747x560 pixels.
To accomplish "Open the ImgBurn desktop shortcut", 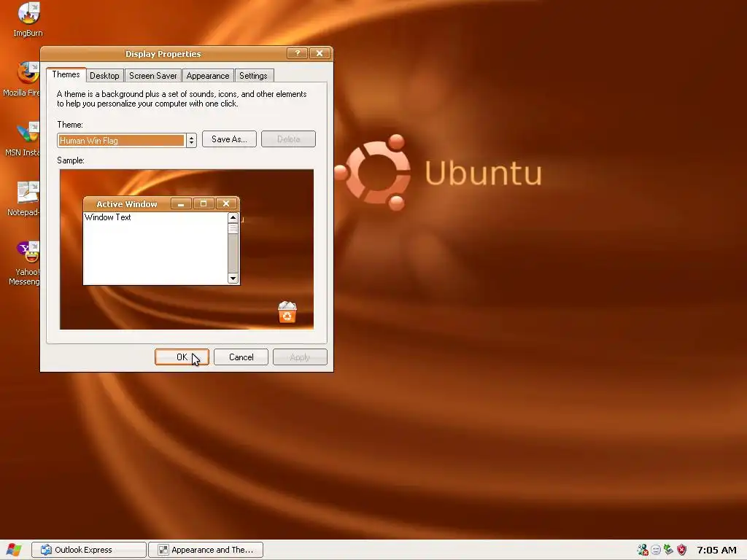I will point(28,19).
